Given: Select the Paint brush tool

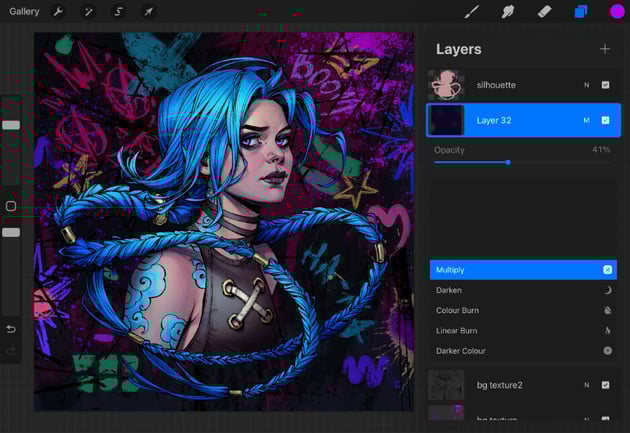Looking at the screenshot, I should (x=472, y=12).
